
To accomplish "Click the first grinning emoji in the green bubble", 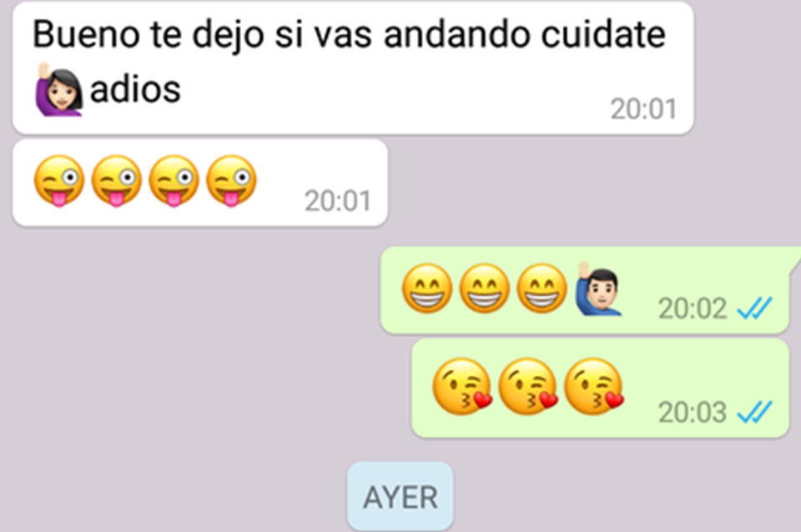I will click(x=427, y=288).
